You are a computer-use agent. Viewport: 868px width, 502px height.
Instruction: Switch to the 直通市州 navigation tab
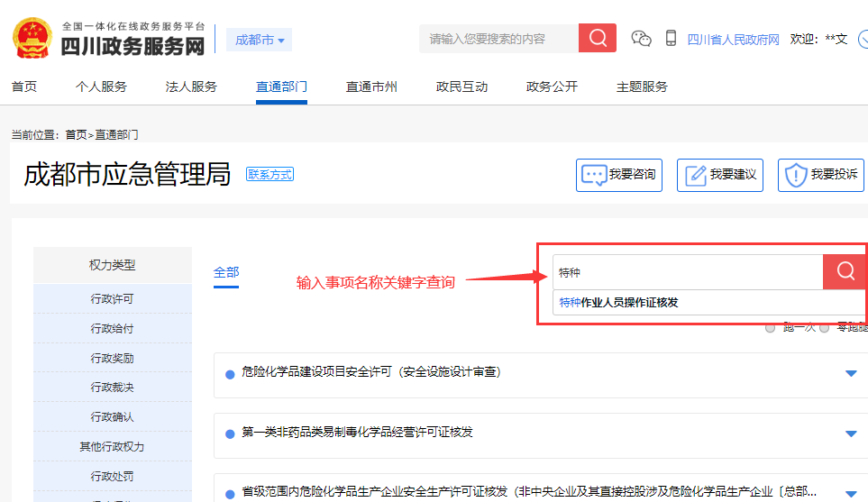pyautogui.click(x=371, y=87)
